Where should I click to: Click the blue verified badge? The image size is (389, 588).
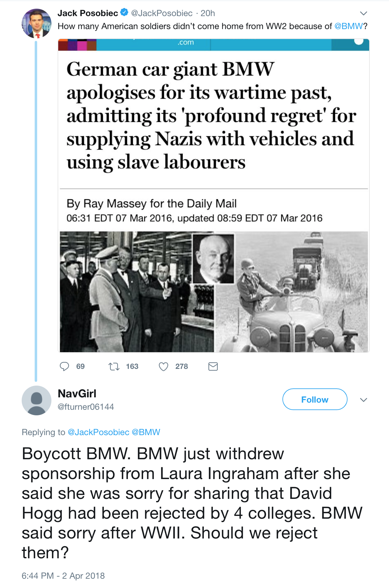[x=124, y=13]
